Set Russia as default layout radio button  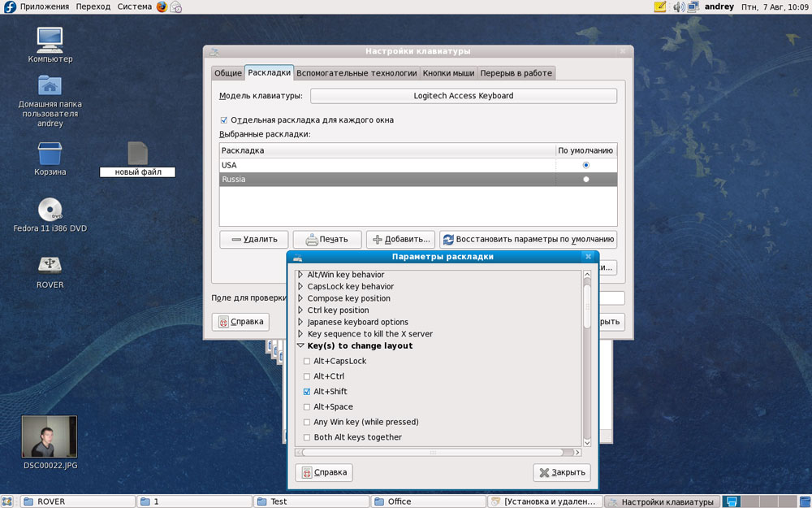click(x=586, y=180)
